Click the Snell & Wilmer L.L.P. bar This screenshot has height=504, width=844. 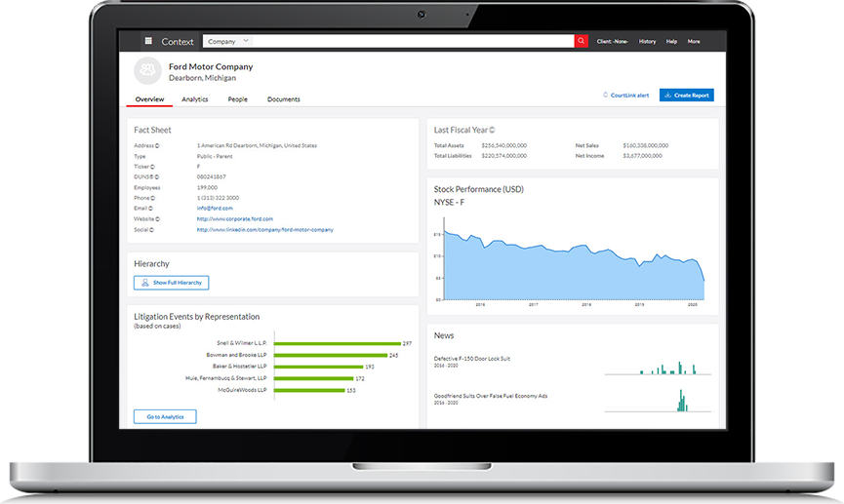[x=338, y=343]
